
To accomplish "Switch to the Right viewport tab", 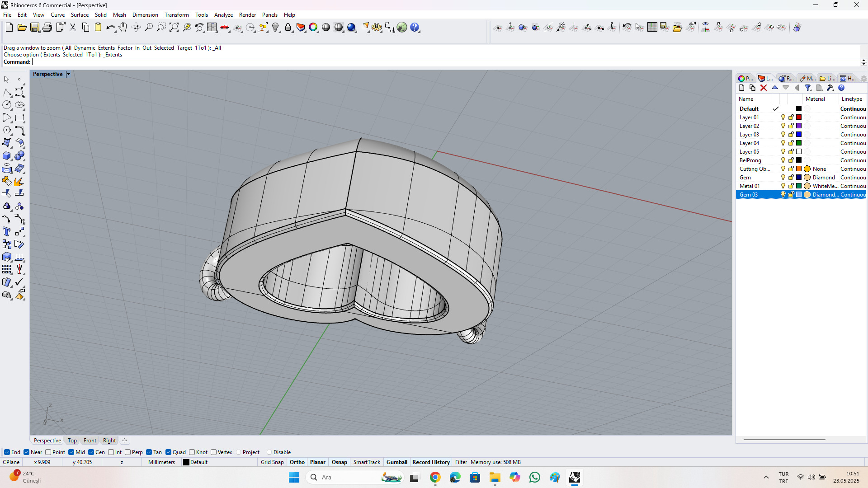I will point(109,441).
